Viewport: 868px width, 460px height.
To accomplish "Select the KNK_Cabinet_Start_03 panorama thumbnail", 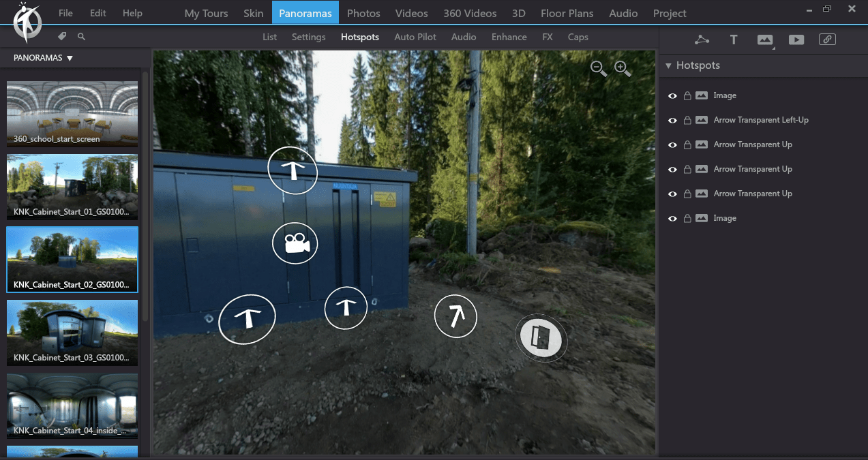I will pos(72,333).
